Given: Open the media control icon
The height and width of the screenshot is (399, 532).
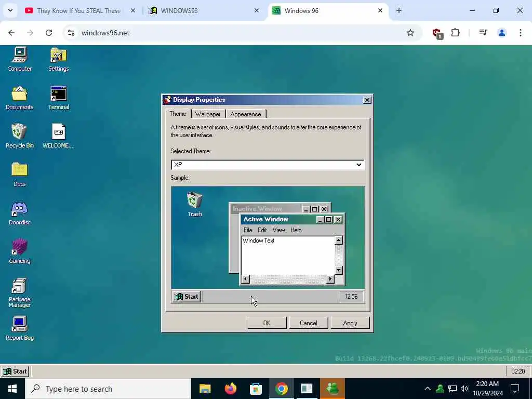Looking at the screenshot, I should [x=483, y=33].
